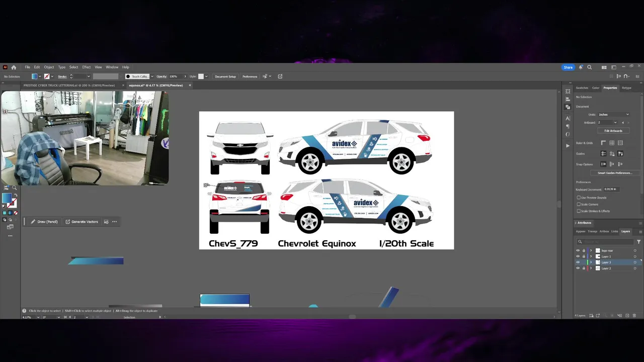Switch to PRESTIGE CYBER TRUCK LETTERING document tab

(x=69, y=85)
